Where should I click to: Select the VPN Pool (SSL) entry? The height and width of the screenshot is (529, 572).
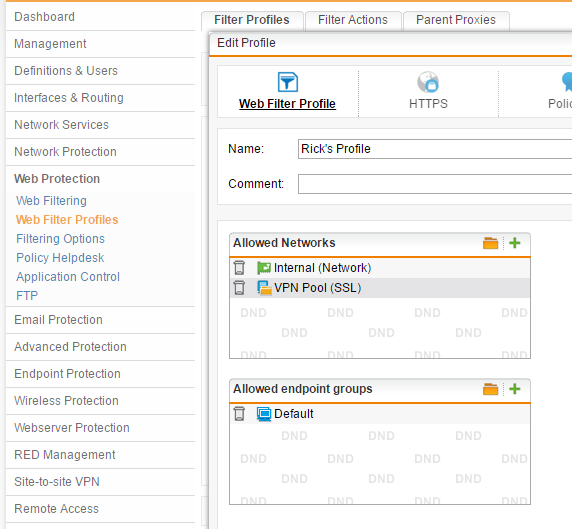pos(317,288)
